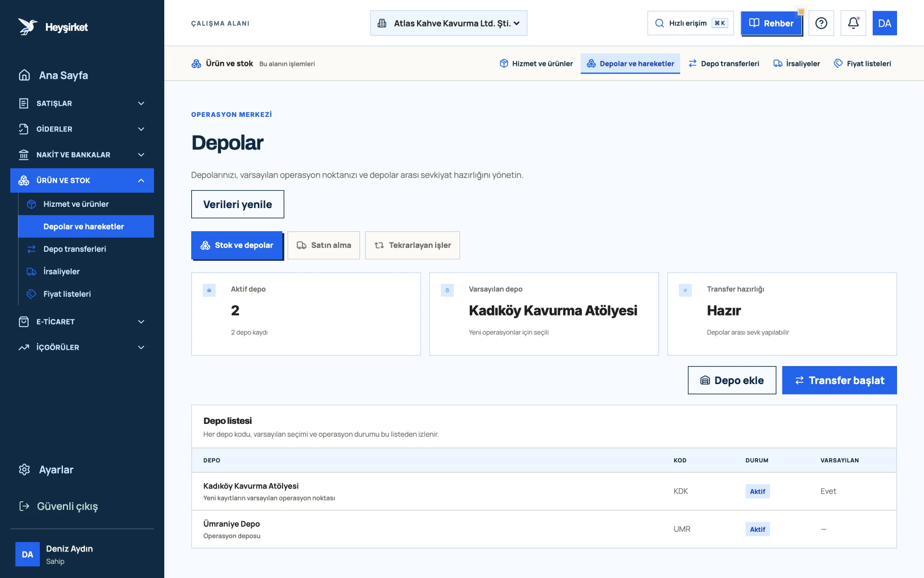Collapse the ÜRÜN VE STOK section

(x=82, y=180)
